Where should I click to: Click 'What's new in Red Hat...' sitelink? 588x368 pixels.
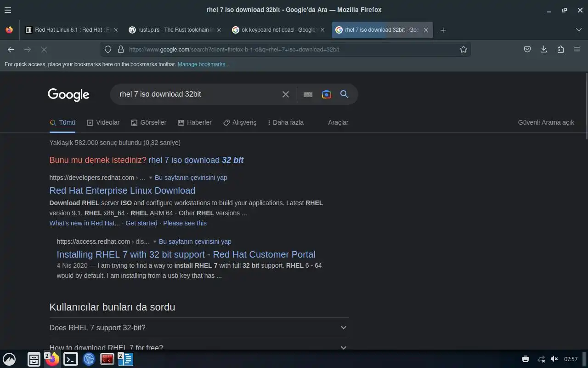(x=85, y=223)
